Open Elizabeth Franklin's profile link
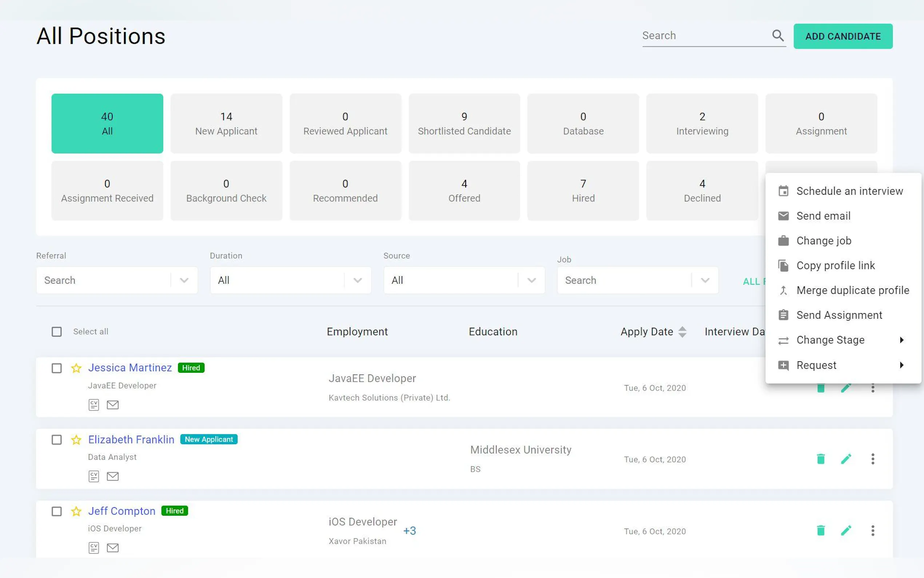Image resolution: width=924 pixels, height=578 pixels. [x=131, y=439]
